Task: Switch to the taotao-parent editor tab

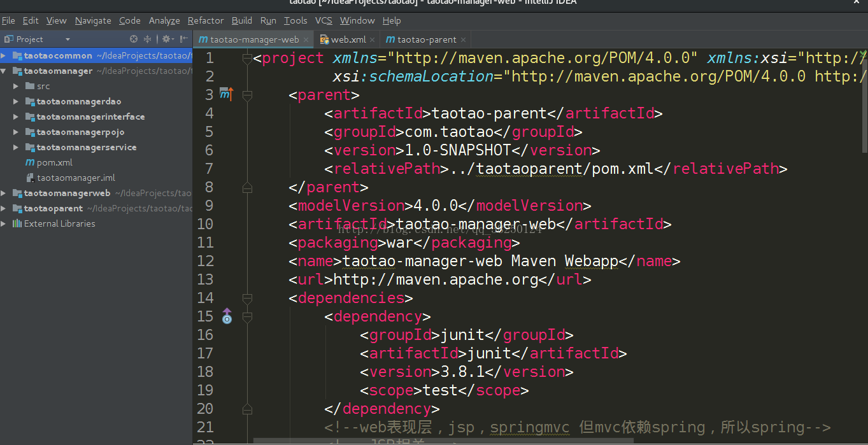Action: pyautogui.click(x=426, y=39)
